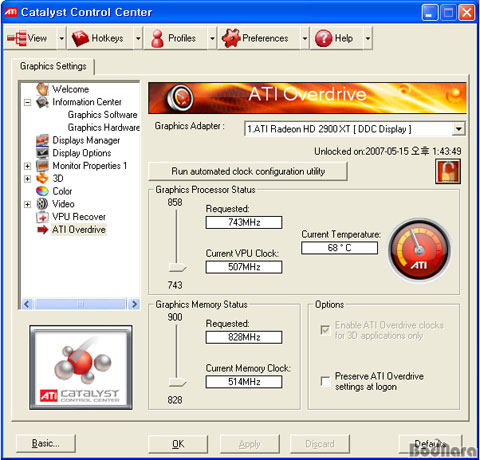Click the Defaults button
480x460 pixels.
pyautogui.click(x=430, y=444)
